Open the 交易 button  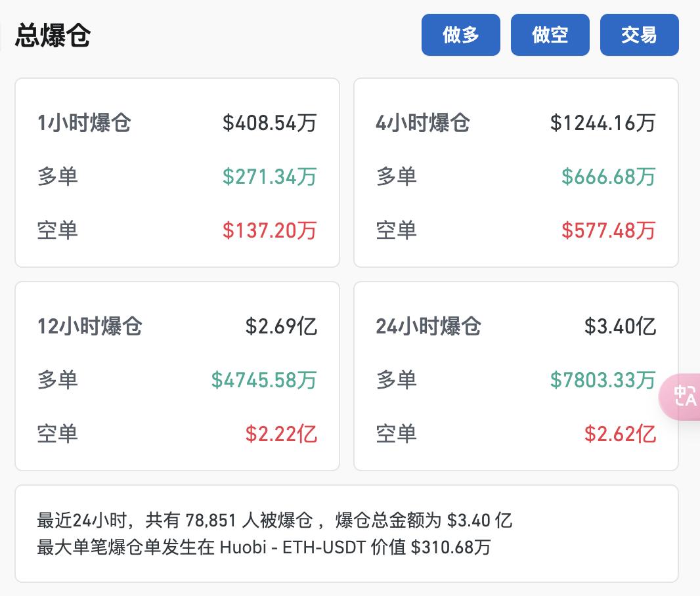(x=639, y=35)
